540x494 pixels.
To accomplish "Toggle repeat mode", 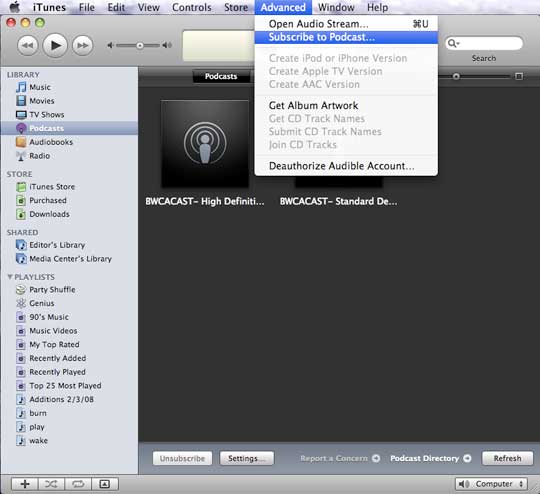I will pos(78,484).
